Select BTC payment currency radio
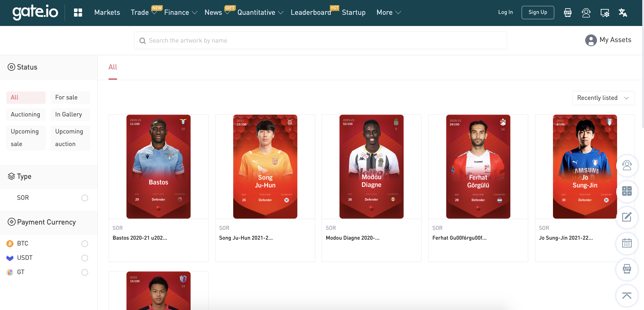This screenshot has height=310, width=644. 85,243
